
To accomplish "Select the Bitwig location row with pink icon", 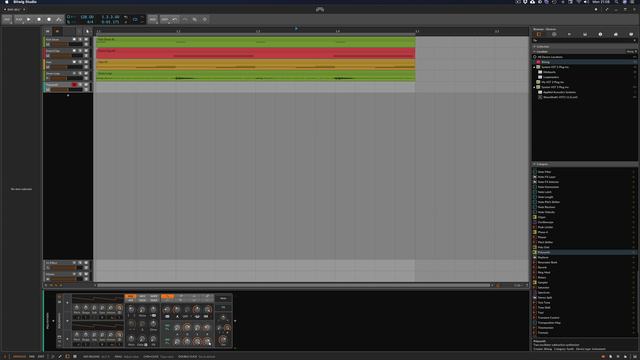I will [x=584, y=62].
